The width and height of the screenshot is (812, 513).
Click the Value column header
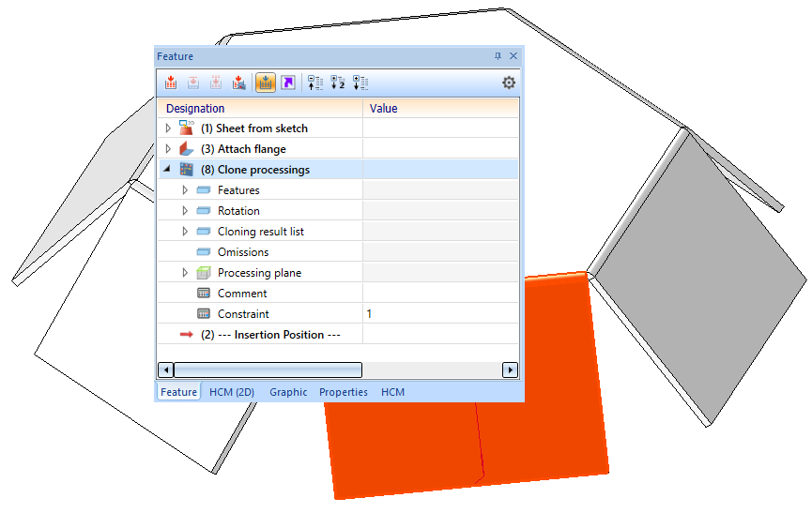click(x=440, y=109)
